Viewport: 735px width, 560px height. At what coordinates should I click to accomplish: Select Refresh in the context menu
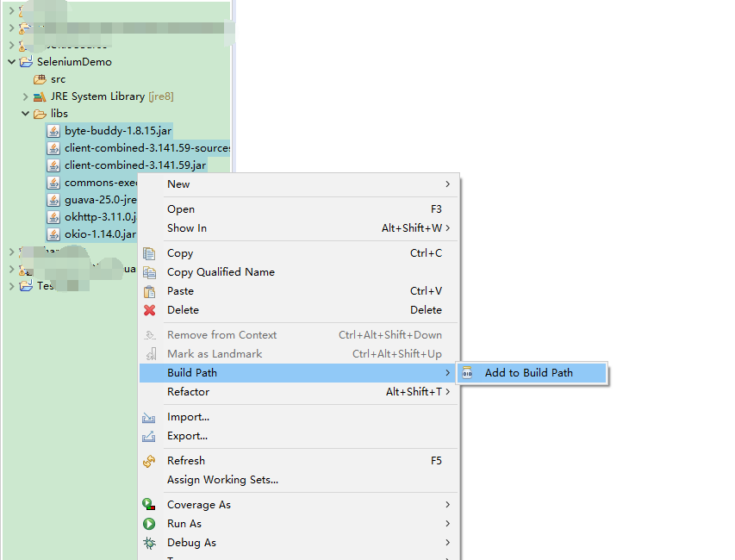point(299,461)
